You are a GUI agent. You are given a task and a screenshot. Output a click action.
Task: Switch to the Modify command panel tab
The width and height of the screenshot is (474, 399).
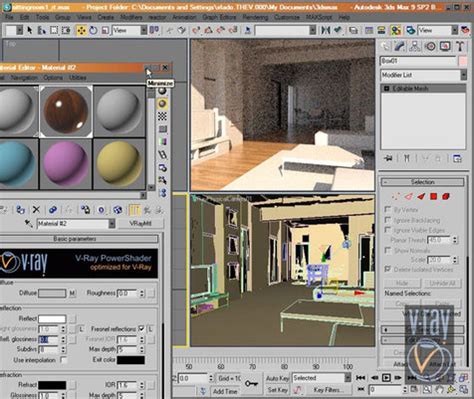coord(400,46)
